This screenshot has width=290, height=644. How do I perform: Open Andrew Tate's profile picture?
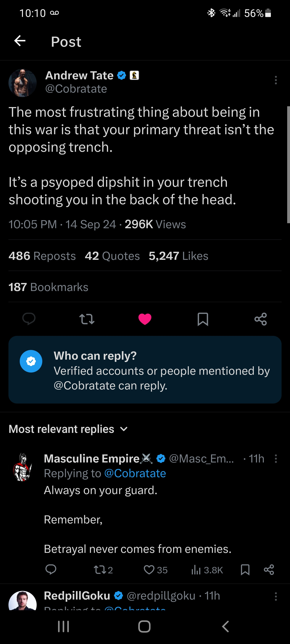tap(23, 83)
